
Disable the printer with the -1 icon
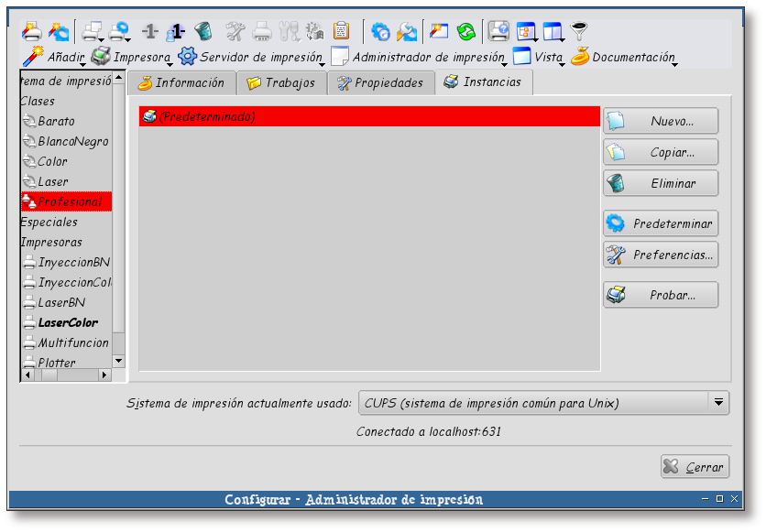pos(148,30)
